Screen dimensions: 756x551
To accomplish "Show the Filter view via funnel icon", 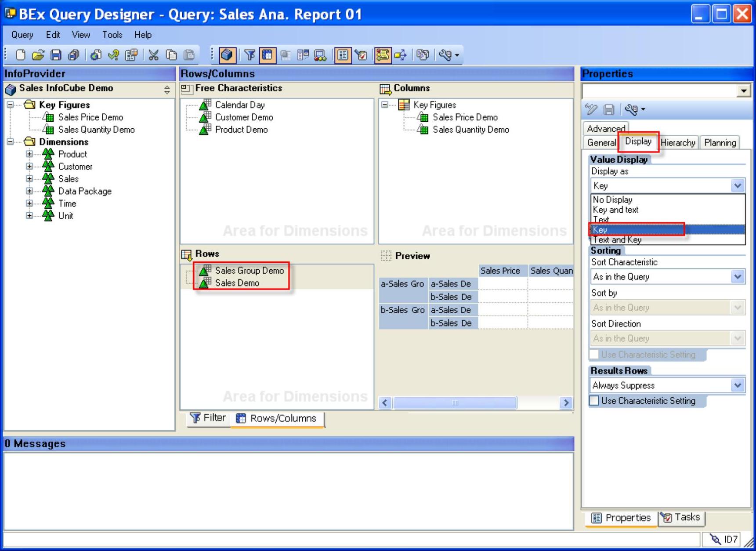I will pos(250,55).
